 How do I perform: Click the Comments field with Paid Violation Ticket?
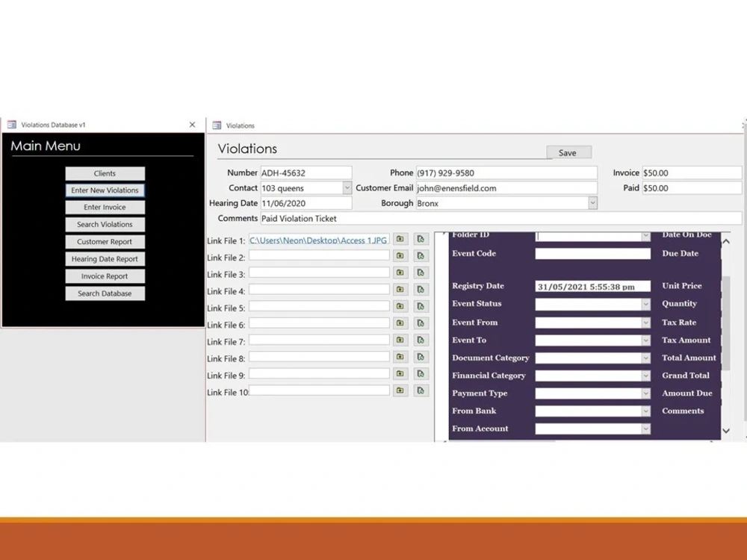click(501, 219)
